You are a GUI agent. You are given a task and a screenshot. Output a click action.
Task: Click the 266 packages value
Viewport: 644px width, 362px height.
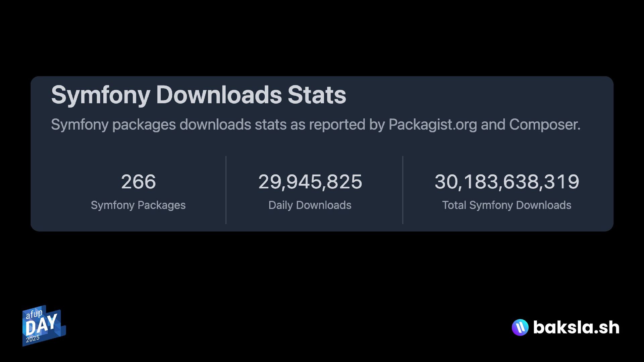click(138, 182)
